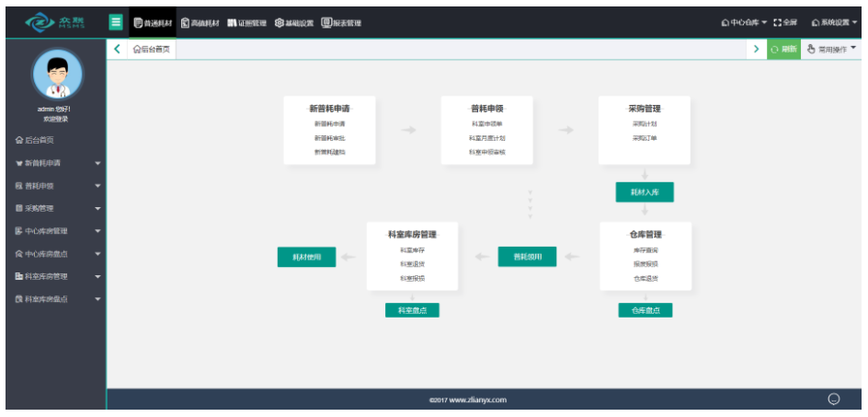Open 科室库存 in 科室库房管理 card
Image resolution: width=868 pixels, height=417 pixels.
[x=413, y=250]
